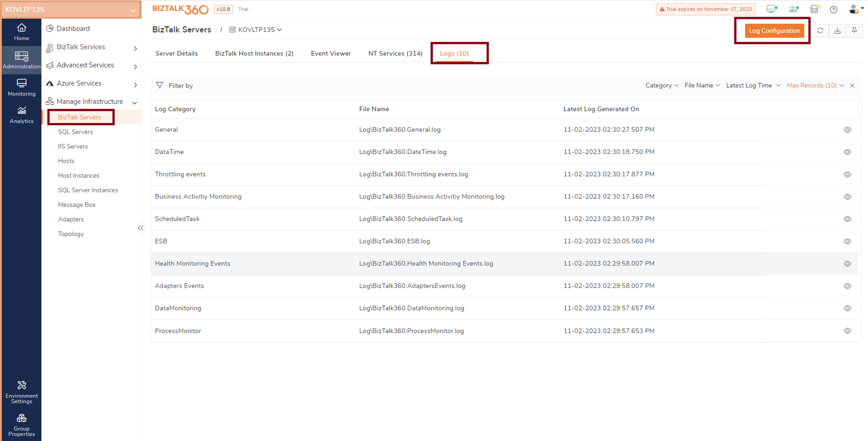Open the NT Services tab

(395, 53)
